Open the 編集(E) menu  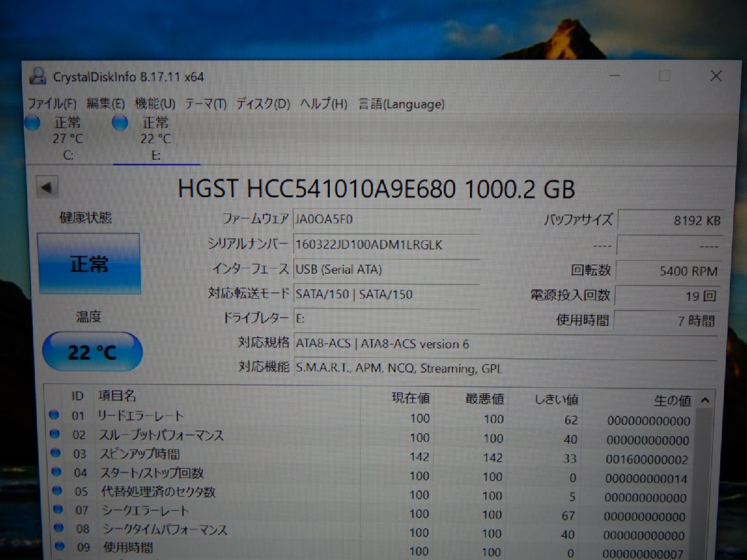[106, 104]
